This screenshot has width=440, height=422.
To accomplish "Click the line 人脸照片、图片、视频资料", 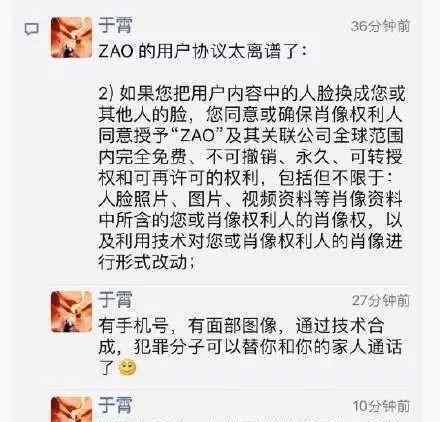I will point(251,199).
